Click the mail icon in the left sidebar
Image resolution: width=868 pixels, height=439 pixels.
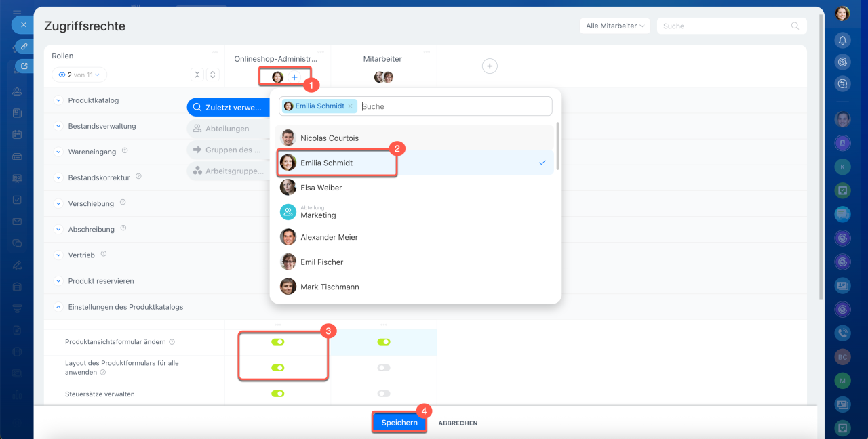[17, 222]
